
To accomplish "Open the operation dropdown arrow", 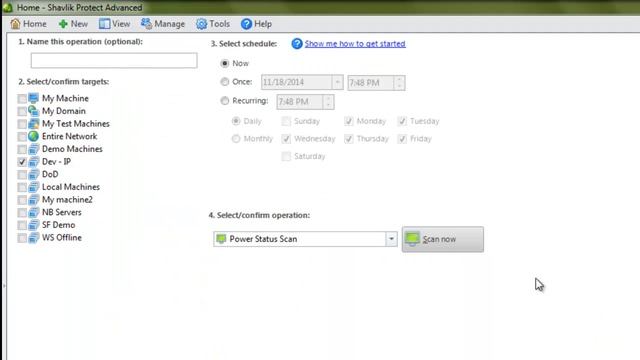I will [x=391, y=239].
